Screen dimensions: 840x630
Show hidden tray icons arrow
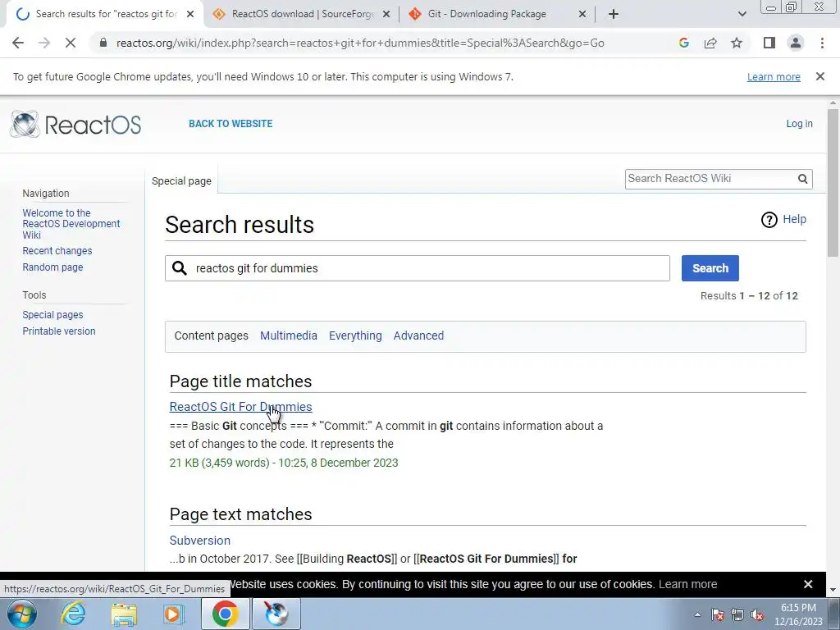tap(697, 614)
